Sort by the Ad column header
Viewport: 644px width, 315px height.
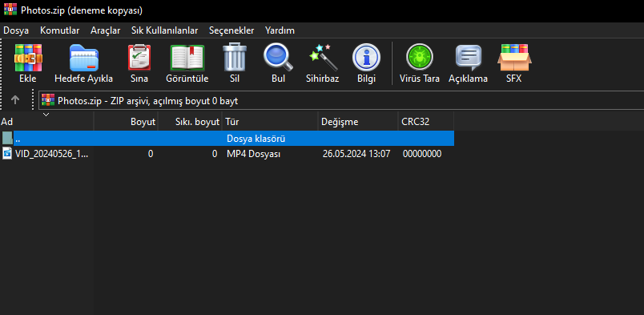click(x=46, y=122)
